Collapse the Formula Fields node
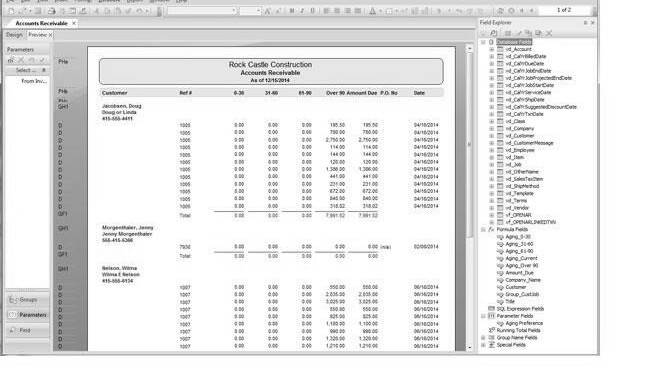The width and height of the screenshot is (668, 372). [x=483, y=230]
